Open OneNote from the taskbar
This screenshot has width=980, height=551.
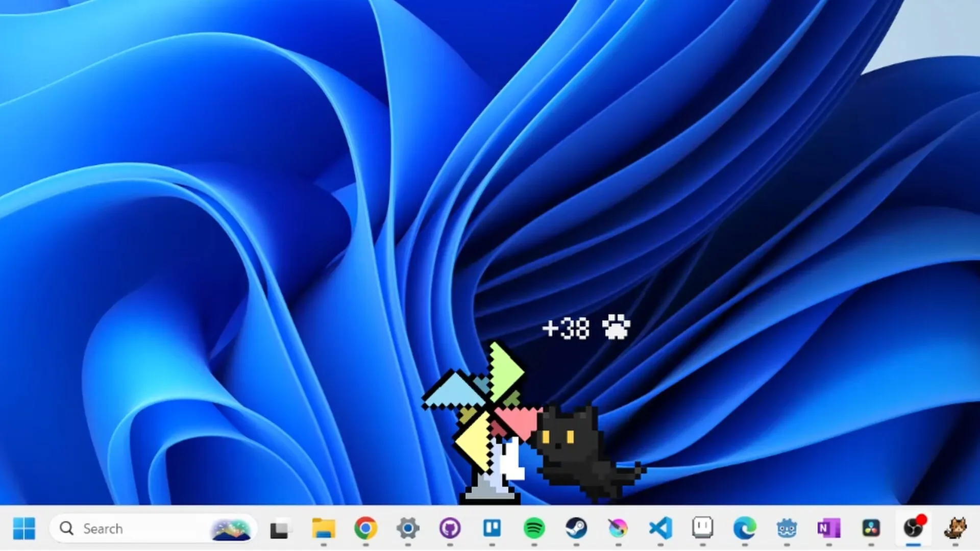[829, 529]
